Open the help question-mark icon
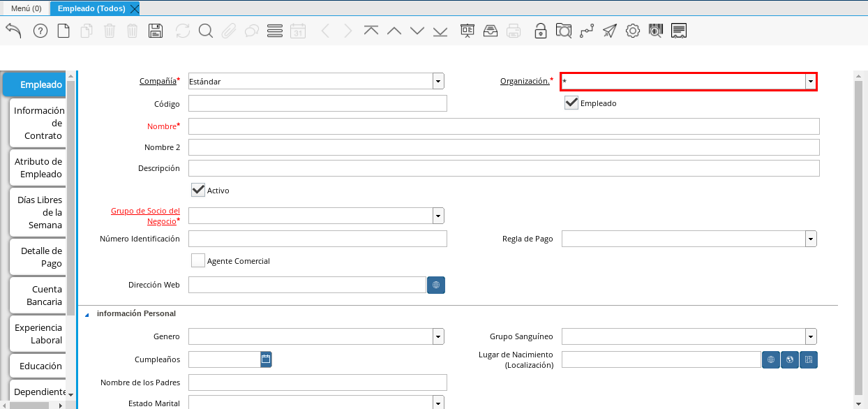The image size is (868, 409). pyautogui.click(x=40, y=31)
